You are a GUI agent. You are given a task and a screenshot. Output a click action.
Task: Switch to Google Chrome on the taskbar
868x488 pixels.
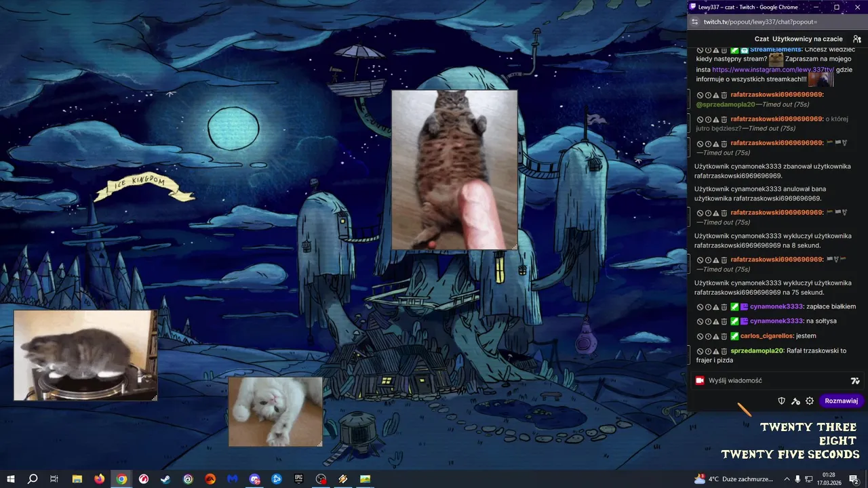pos(121,479)
